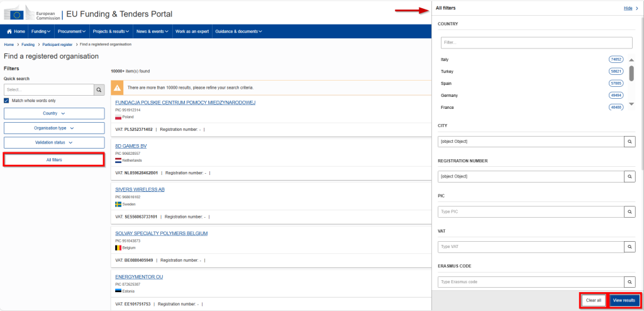Screen dimensions: 644x311
Task: Open the Funding menu
Action: 41,31
